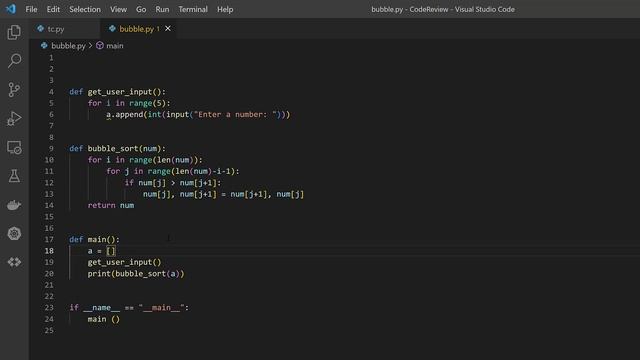Click the empty list brackets on line 18
The image size is (640, 360).
pos(111,251)
